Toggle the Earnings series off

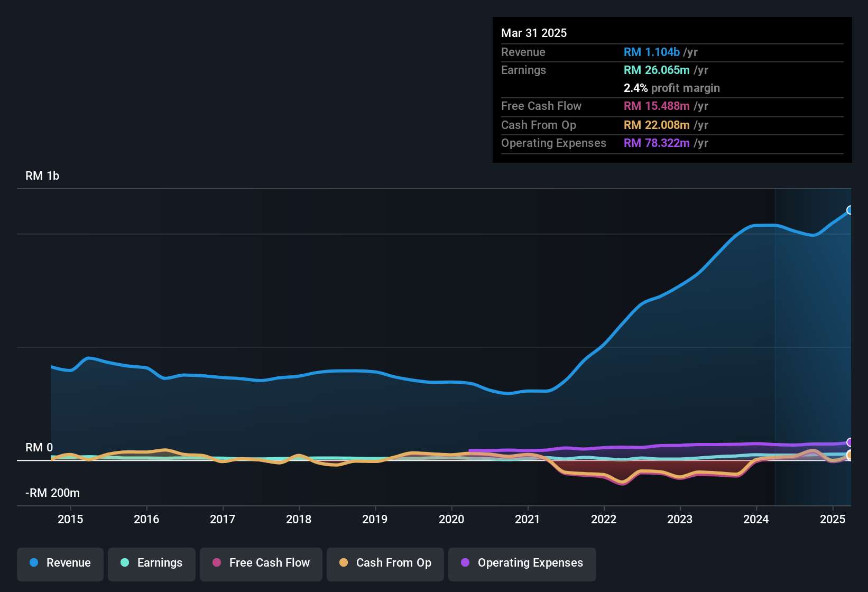(x=152, y=563)
